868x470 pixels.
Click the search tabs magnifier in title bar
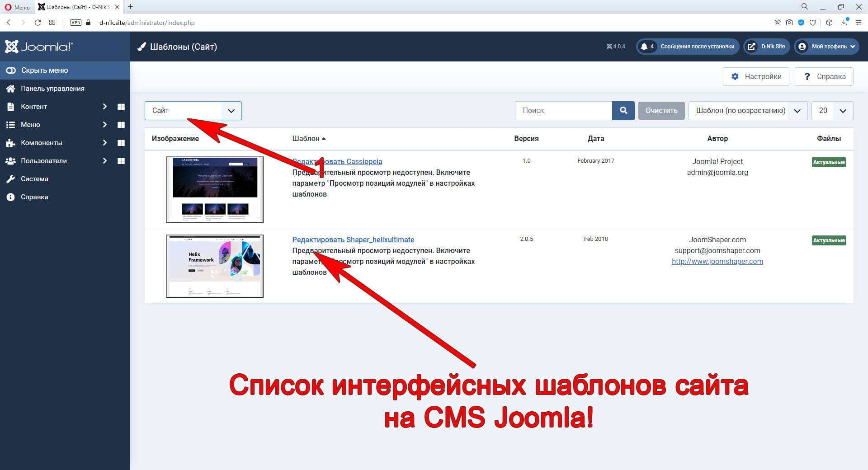coord(805,7)
